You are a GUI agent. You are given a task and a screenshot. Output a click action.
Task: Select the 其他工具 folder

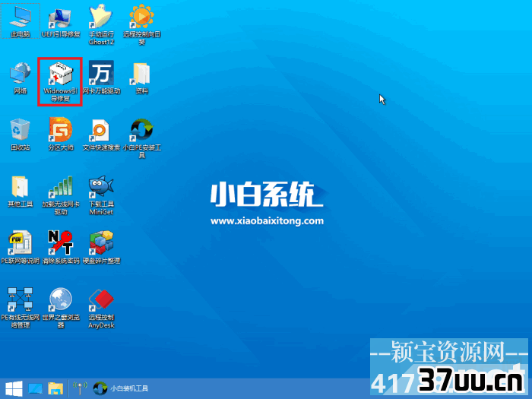click(21, 192)
